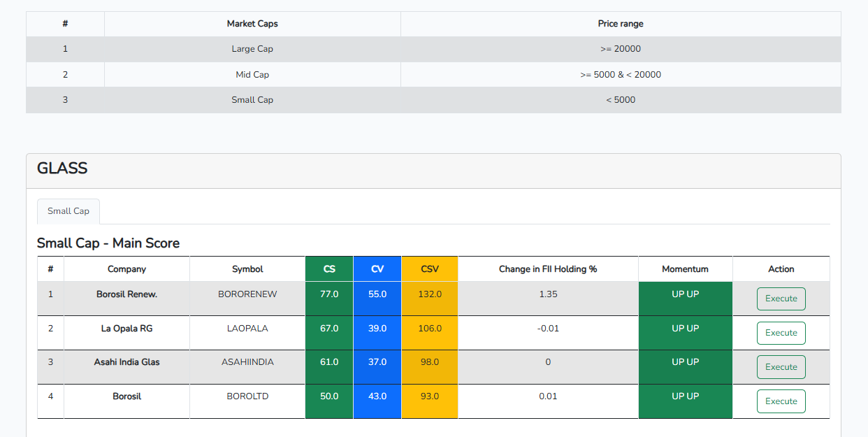The width and height of the screenshot is (868, 437).
Task: Click FII holding change 1.35
Action: click(548, 294)
